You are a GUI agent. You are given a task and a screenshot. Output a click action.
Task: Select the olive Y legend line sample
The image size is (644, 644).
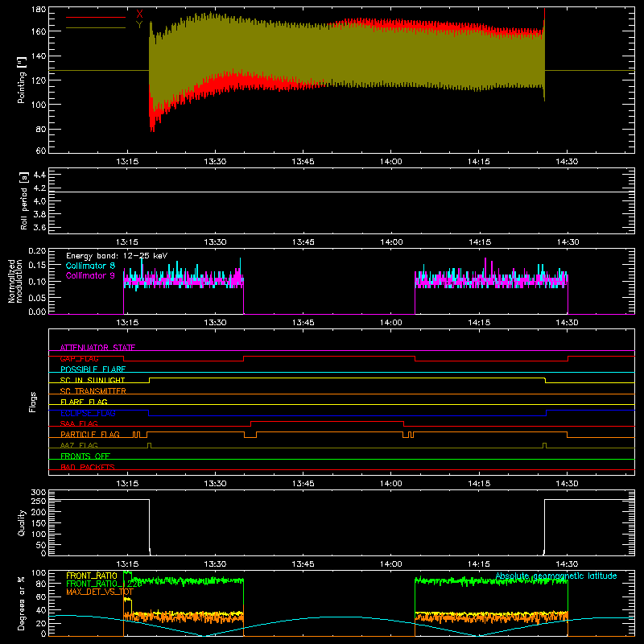96,28
